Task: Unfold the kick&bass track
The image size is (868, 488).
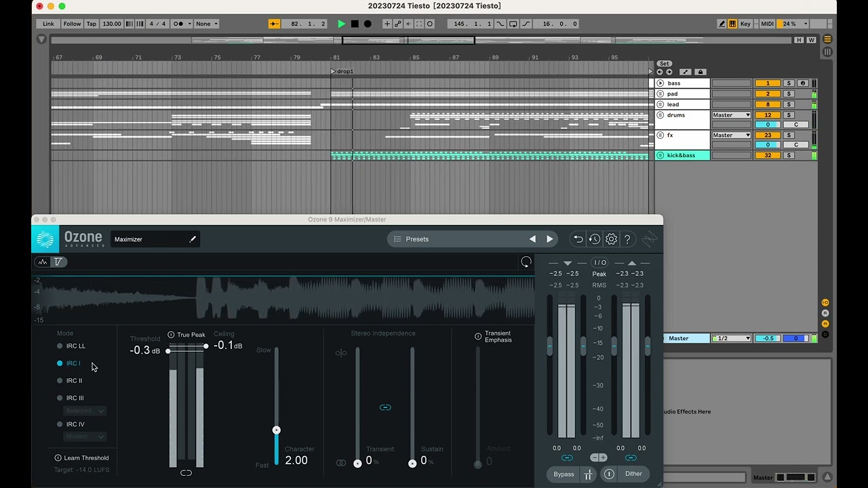Action: pos(660,156)
